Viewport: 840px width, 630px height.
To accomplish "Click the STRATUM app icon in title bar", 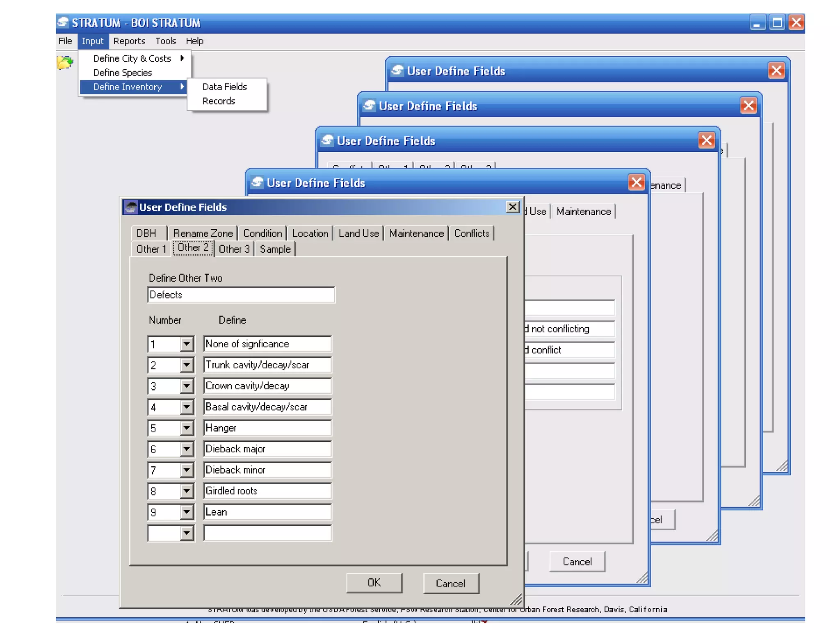I will [x=63, y=23].
